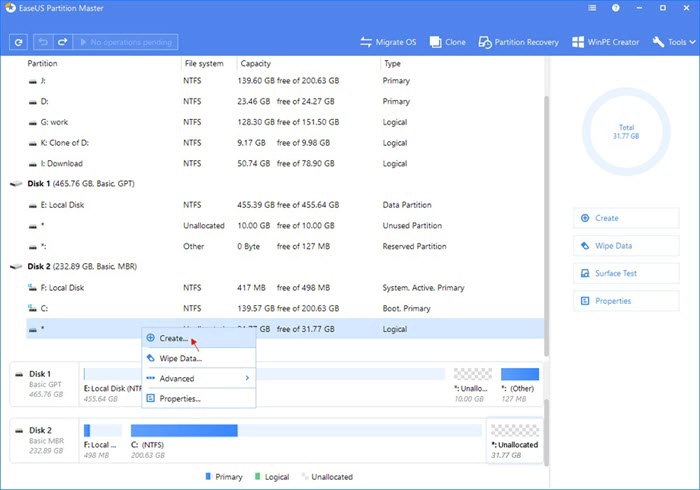Click the Capacity column header
Viewport: 700px width, 490px height.
(x=255, y=63)
